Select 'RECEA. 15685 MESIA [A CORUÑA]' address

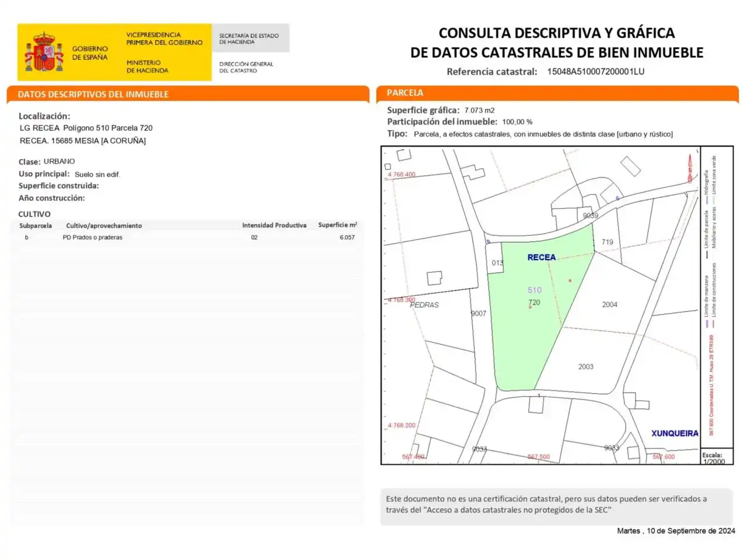[x=83, y=141]
